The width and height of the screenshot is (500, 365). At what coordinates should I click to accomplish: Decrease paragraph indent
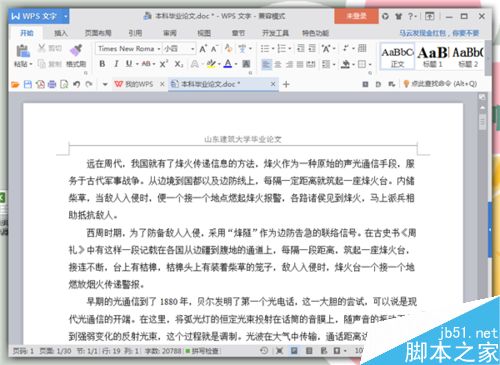[301, 49]
